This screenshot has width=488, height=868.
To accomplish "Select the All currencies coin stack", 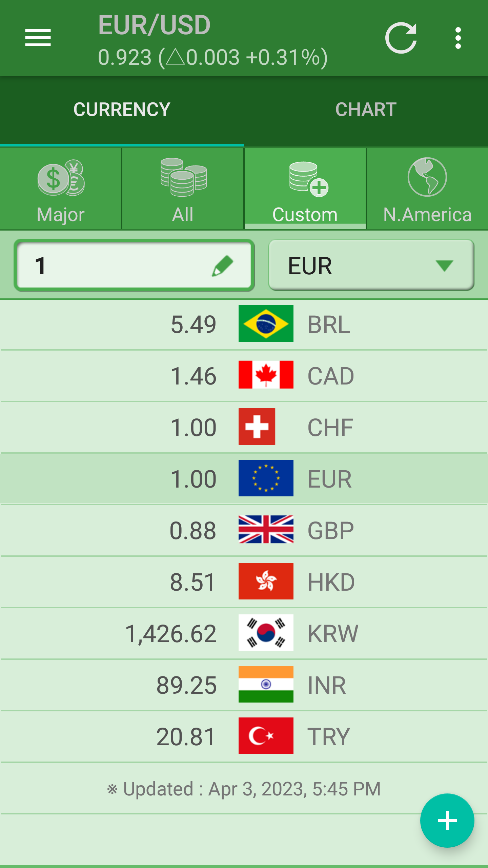I will (183, 178).
